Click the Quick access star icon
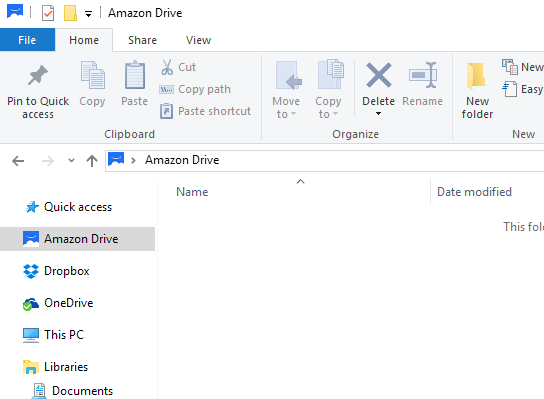Screen dimensions: 544x399 [x=31, y=207]
